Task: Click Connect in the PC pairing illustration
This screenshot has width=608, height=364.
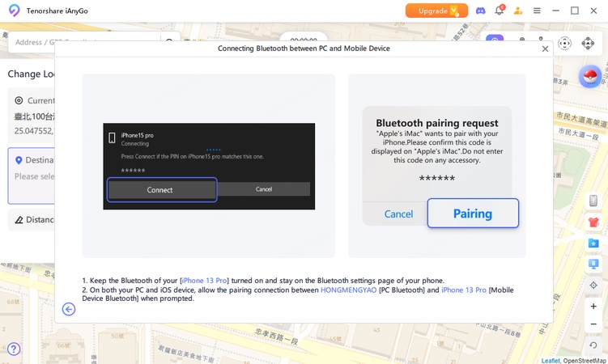Action: (162, 190)
